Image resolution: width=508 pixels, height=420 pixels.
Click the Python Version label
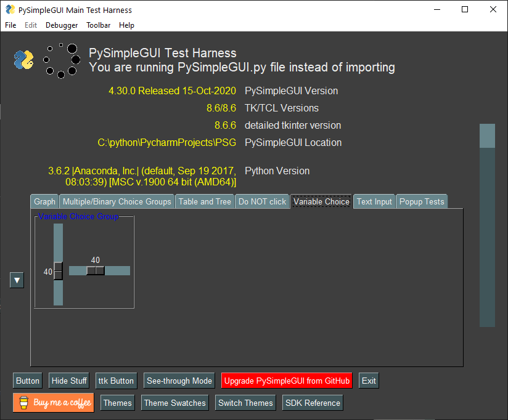point(277,171)
